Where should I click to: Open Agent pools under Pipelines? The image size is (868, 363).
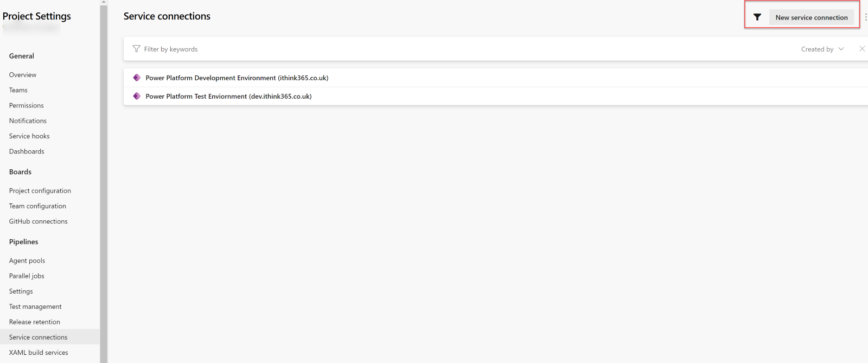tap(27, 260)
